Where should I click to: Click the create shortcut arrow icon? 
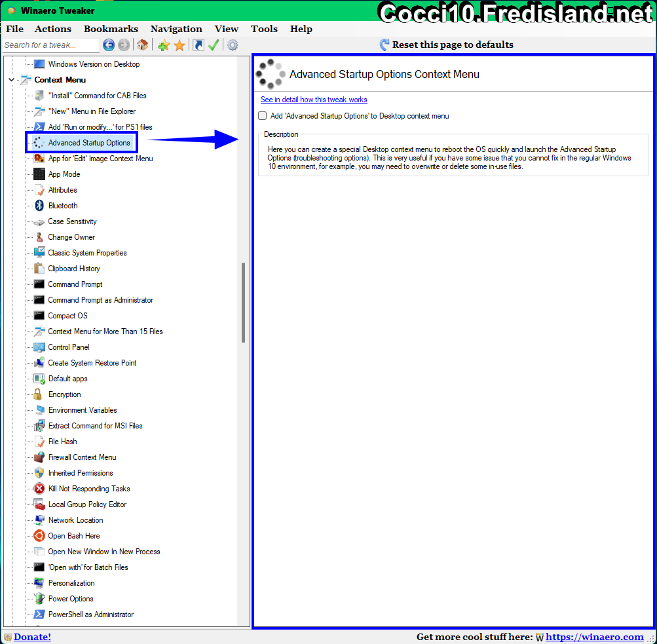coord(198,45)
